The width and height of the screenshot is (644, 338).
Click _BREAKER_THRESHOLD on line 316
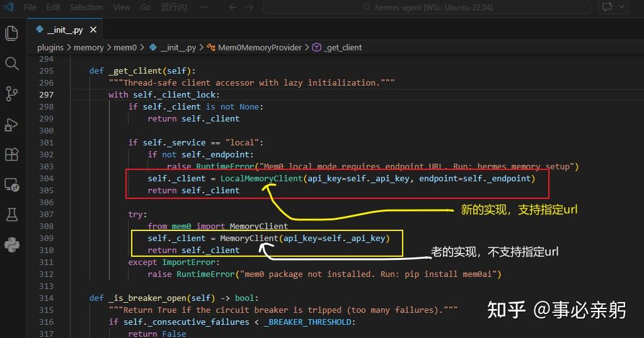(308, 322)
